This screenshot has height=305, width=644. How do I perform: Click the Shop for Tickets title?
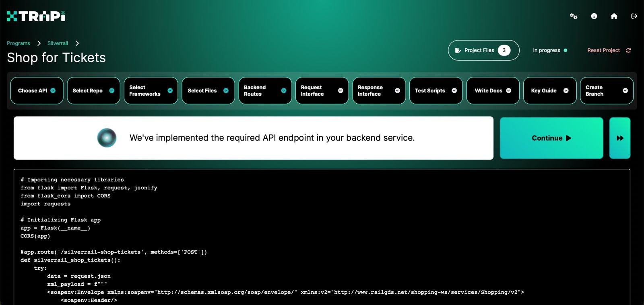pyautogui.click(x=56, y=57)
